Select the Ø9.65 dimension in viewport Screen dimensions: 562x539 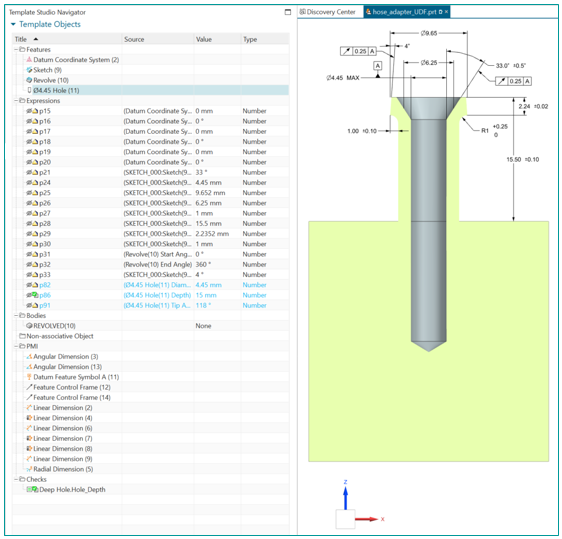pyautogui.click(x=429, y=33)
